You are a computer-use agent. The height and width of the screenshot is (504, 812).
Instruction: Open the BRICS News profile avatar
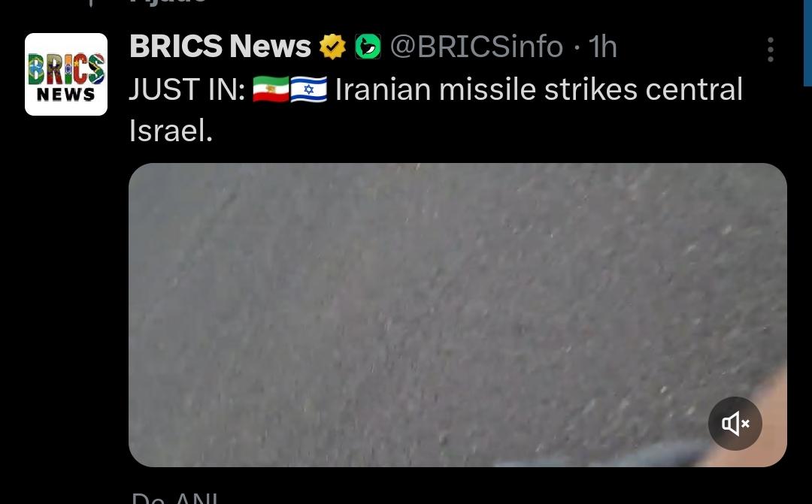(66, 74)
